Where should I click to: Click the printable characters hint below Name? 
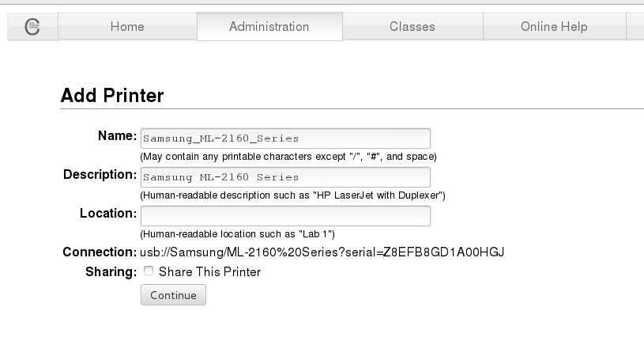coord(288,157)
